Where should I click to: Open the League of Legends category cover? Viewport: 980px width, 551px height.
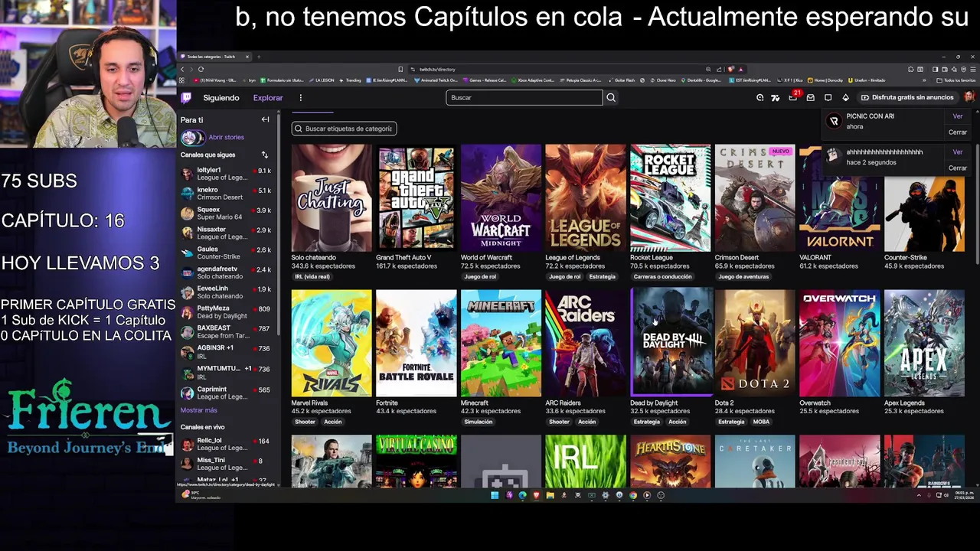tap(586, 198)
